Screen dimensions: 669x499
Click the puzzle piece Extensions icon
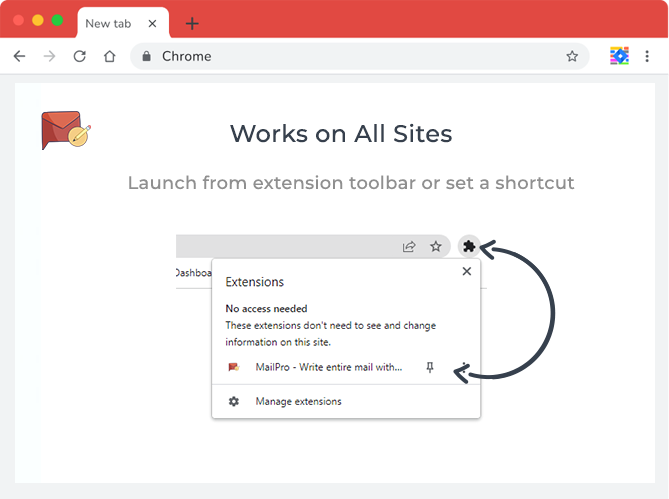468,246
